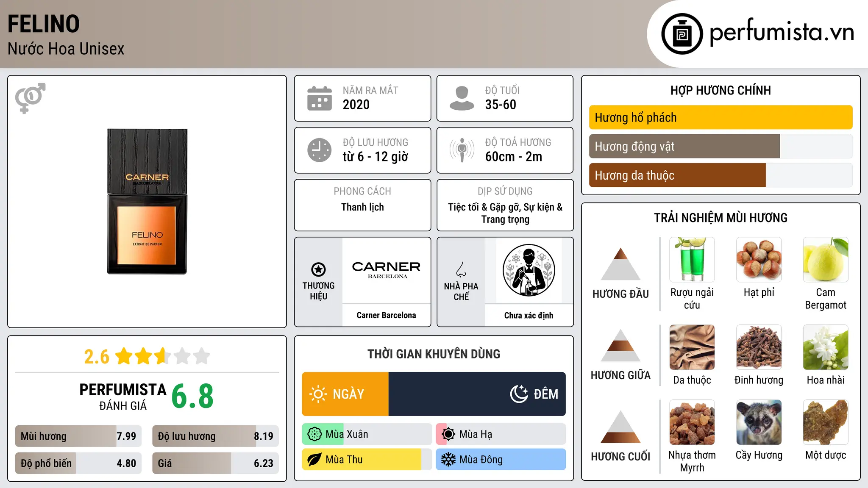Open the Nhựa thơm Myrrh resin image
The width and height of the screenshot is (868, 488).
[692, 422]
